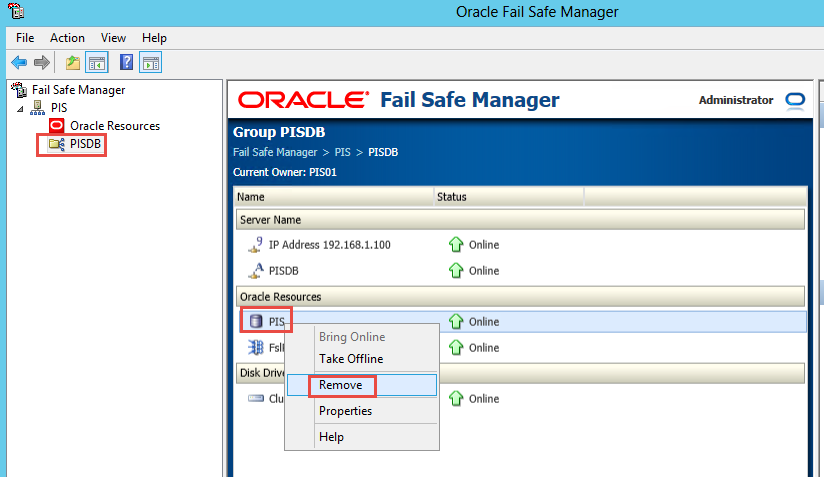This screenshot has width=824, height=477.
Task: Choose Remove from the context menu
Action: tap(340, 385)
